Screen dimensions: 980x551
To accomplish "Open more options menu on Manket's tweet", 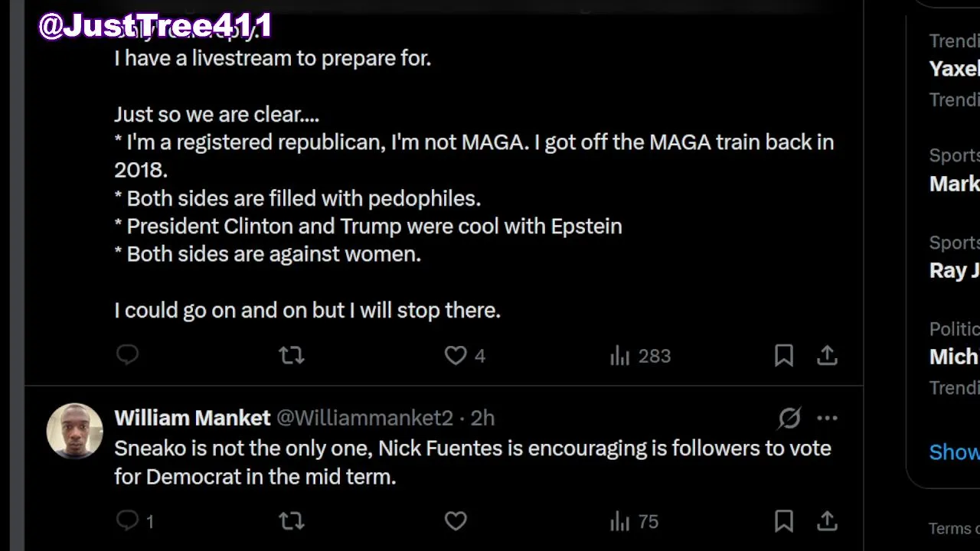I will (x=827, y=418).
